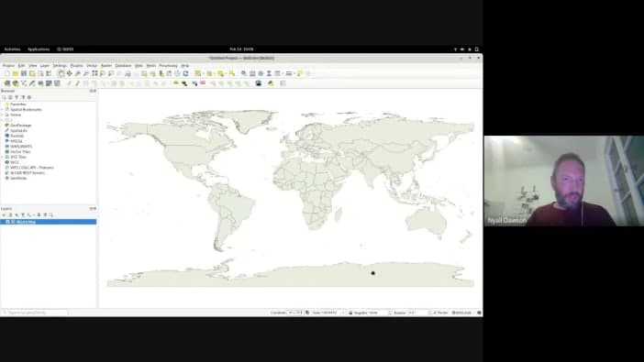The height and width of the screenshot is (362, 644).
Task: Toggle the Render checkbox in status bar
Action: point(440,313)
